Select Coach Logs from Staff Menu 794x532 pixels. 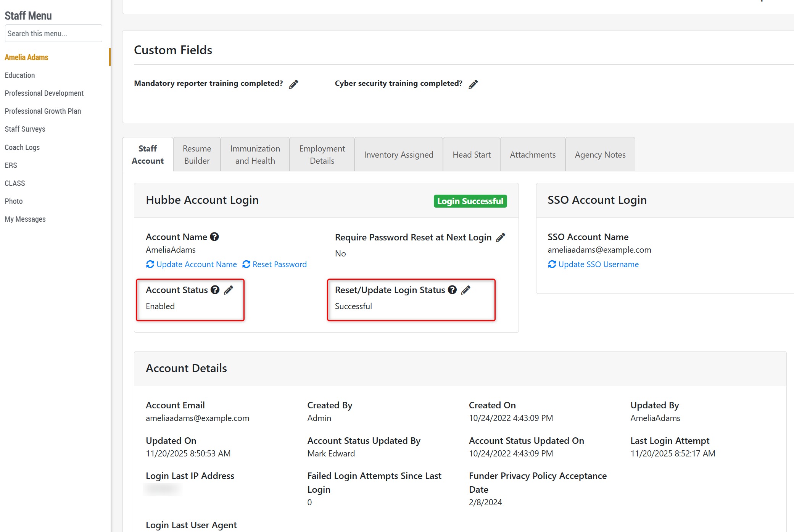(x=22, y=147)
